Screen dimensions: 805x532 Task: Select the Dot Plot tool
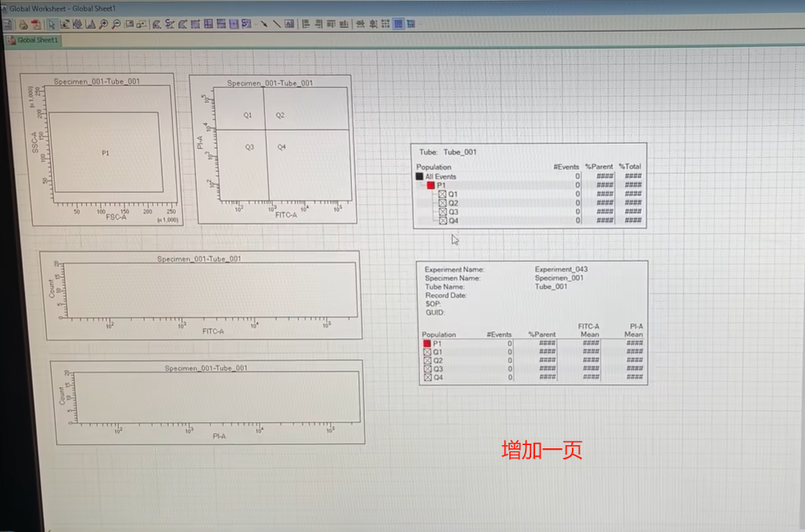(x=65, y=24)
